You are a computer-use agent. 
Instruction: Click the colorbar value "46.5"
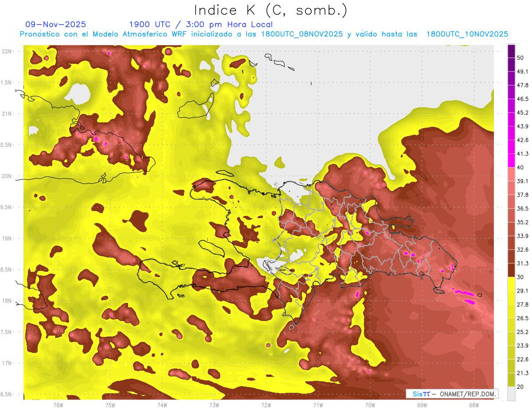tap(523, 99)
